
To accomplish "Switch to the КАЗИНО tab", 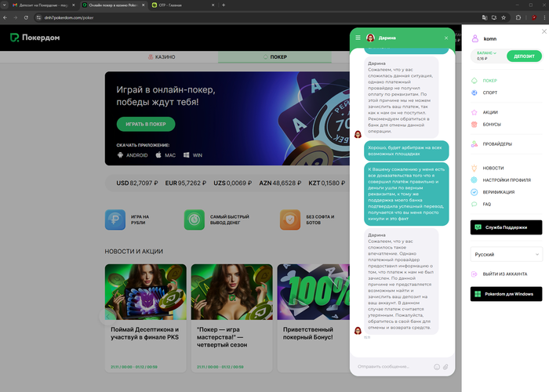I will [162, 56].
